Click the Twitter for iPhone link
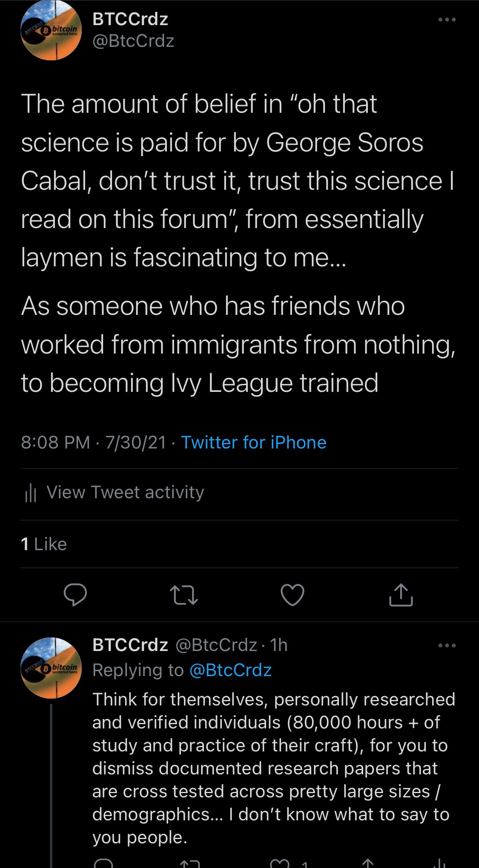 coord(254,443)
